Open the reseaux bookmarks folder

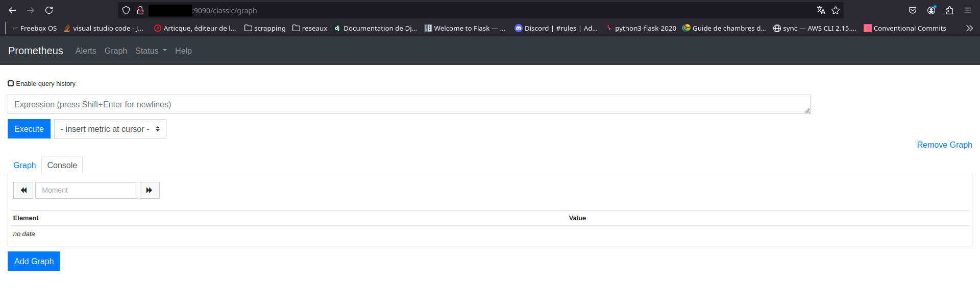310,28
